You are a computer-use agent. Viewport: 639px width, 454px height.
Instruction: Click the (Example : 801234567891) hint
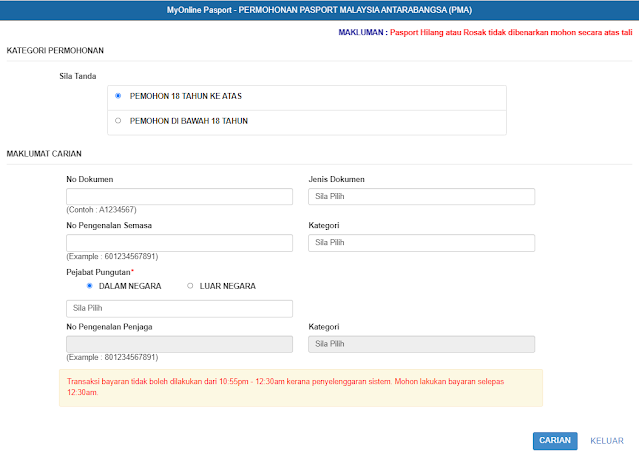coord(112,357)
